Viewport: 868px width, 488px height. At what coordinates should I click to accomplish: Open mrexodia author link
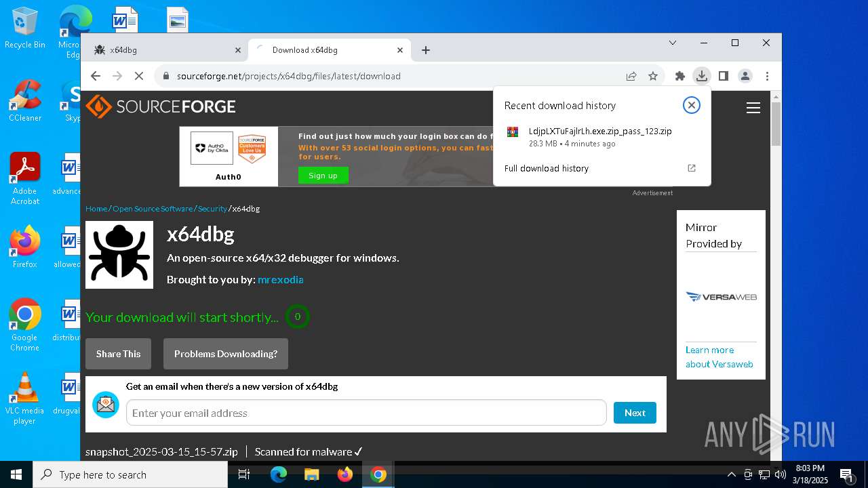(x=280, y=280)
